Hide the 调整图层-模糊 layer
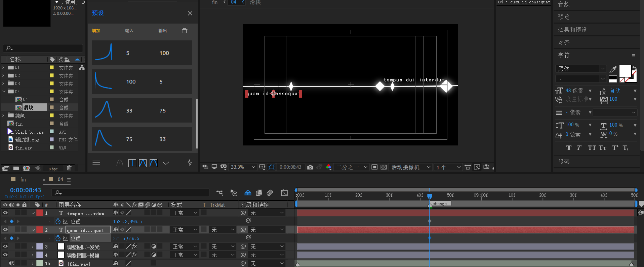Screen dimensions: 644x267 (5, 255)
